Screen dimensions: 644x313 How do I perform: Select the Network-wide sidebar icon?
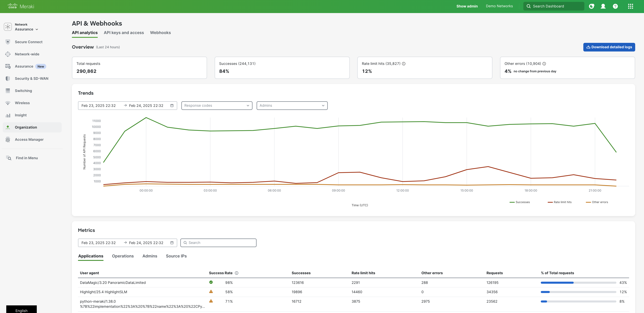[x=8, y=54]
